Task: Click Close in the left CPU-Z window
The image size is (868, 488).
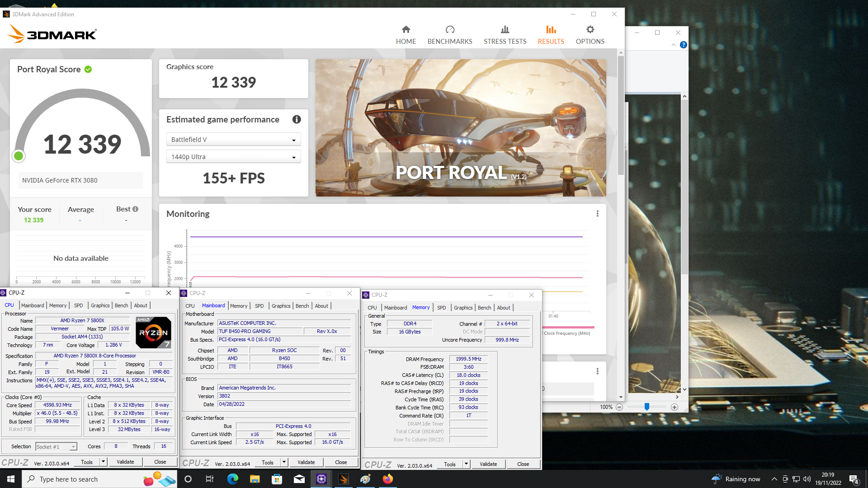Action: [160, 462]
